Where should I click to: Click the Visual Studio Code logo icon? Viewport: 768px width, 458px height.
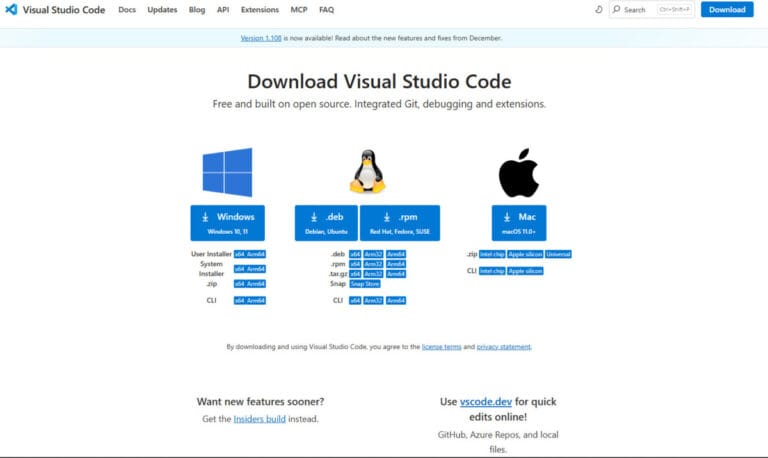[x=11, y=9]
